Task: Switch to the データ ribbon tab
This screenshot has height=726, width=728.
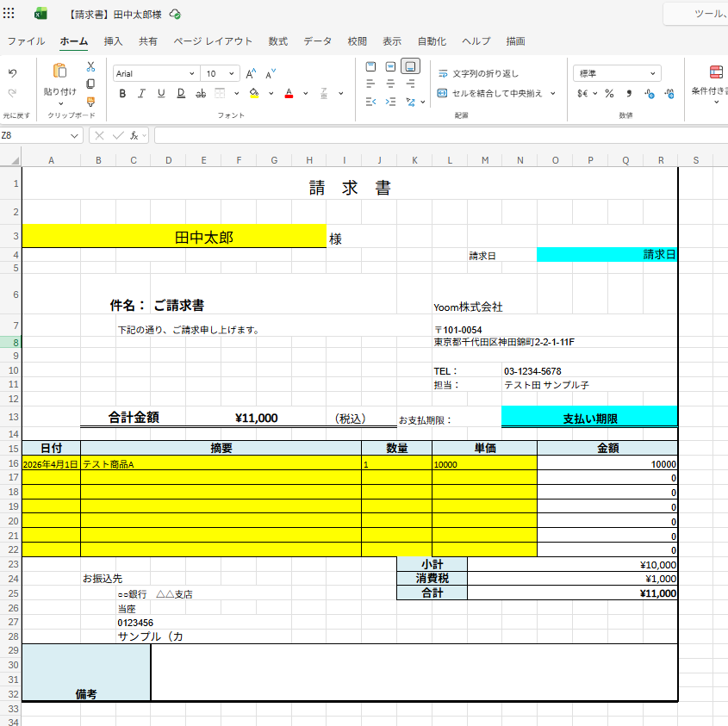Action: pos(317,40)
